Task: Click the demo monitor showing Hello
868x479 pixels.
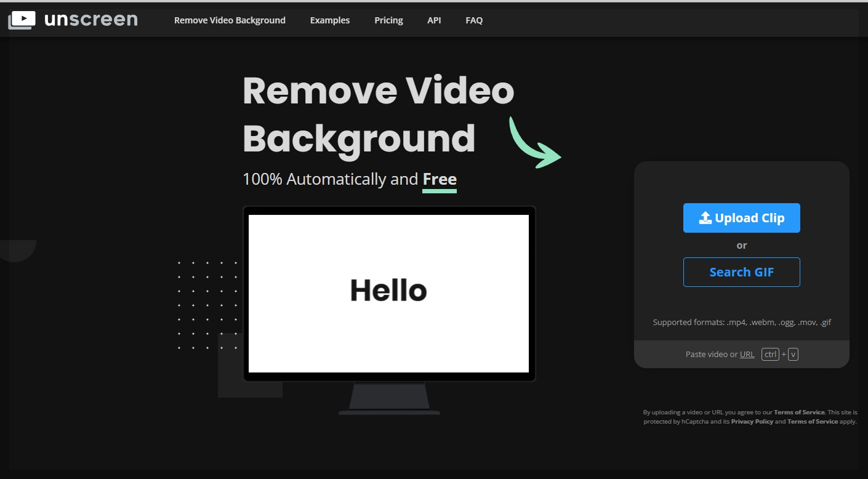Action: (389, 294)
